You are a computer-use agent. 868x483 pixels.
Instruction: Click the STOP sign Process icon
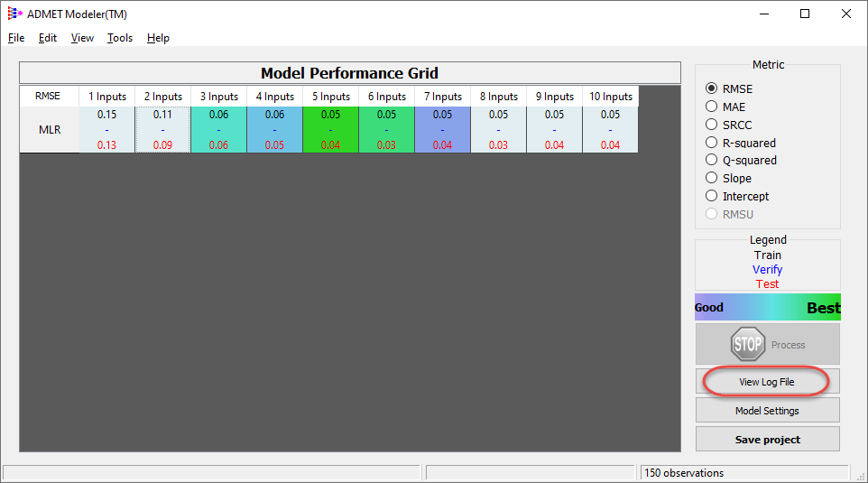(x=747, y=344)
